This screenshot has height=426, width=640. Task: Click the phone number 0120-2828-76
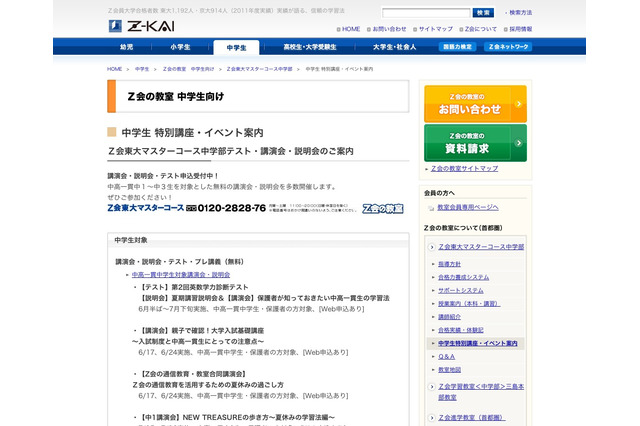click(x=231, y=208)
